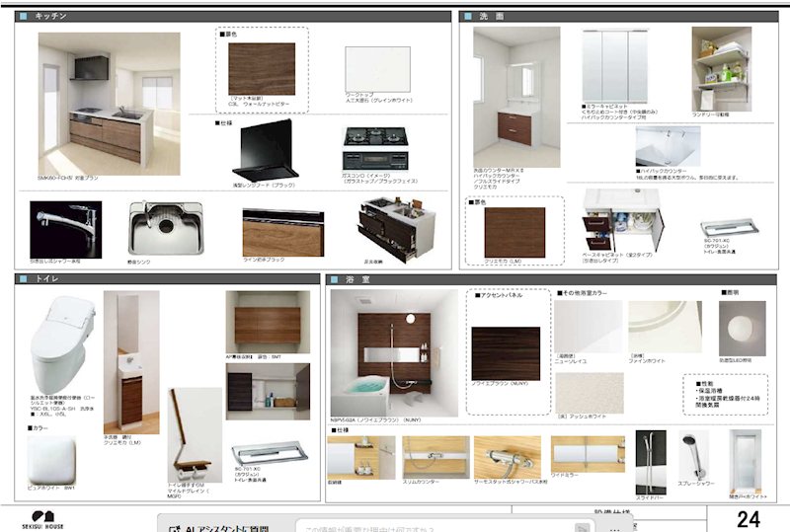Click the 洗面 section header
Screen dimensions: 790x532
pyautogui.click(x=619, y=16)
